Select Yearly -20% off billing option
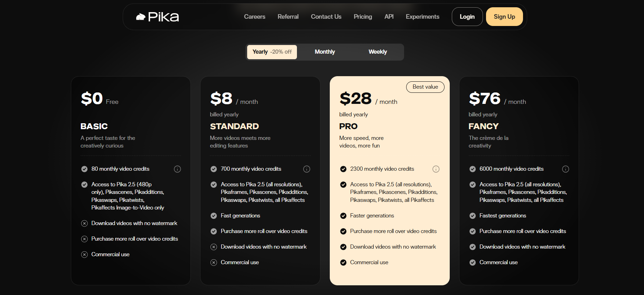 pyautogui.click(x=272, y=52)
